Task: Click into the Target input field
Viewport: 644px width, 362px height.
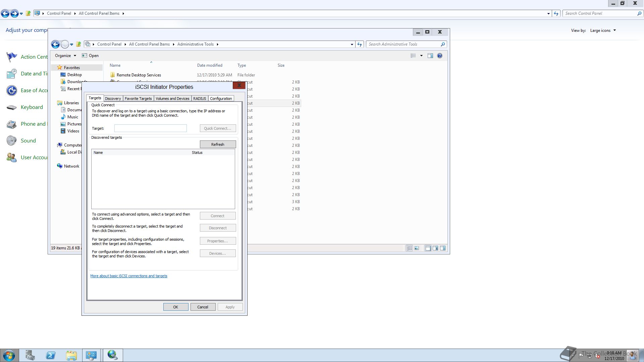Action: coord(150,128)
